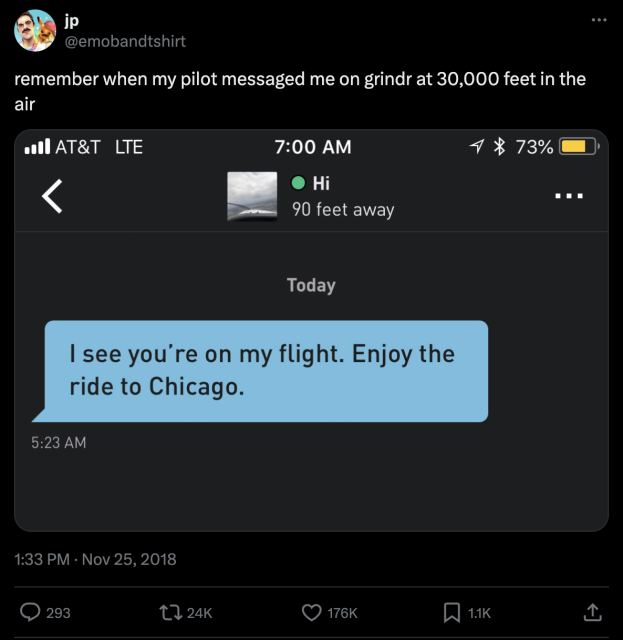Viewport: 623px width, 640px height.
Task: Click the blue chat message bubble
Action: click(x=266, y=370)
